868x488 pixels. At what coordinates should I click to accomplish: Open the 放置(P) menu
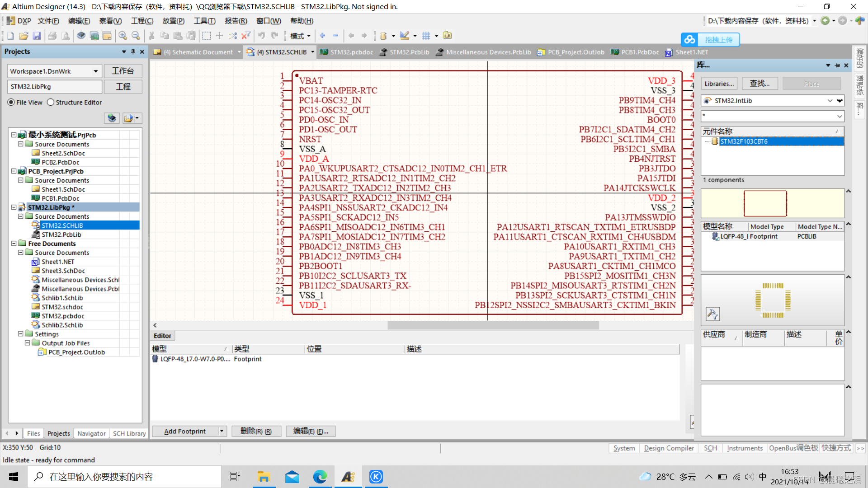pos(173,21)
